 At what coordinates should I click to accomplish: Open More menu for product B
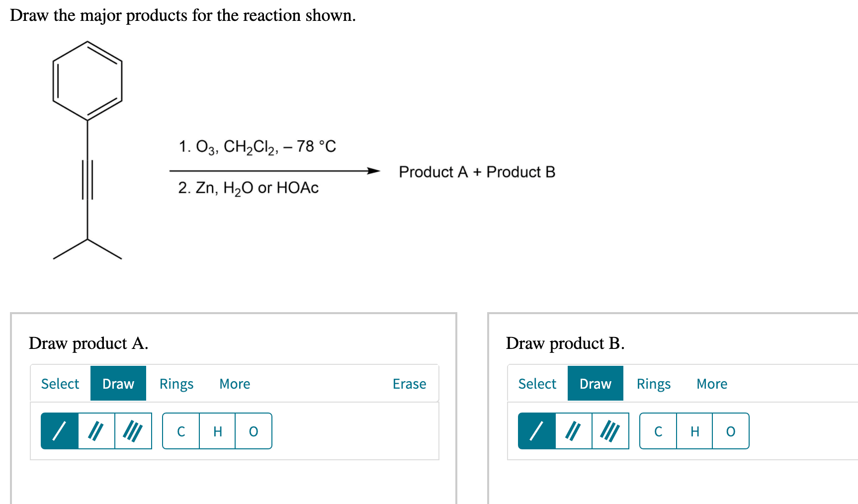pos(712,384)
